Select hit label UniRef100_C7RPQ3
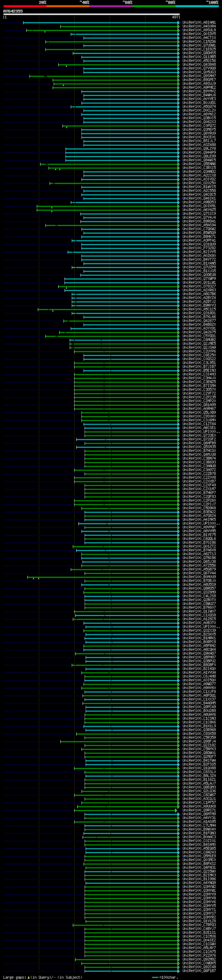Screen dimensions: 222x980 tap(199, 925)
